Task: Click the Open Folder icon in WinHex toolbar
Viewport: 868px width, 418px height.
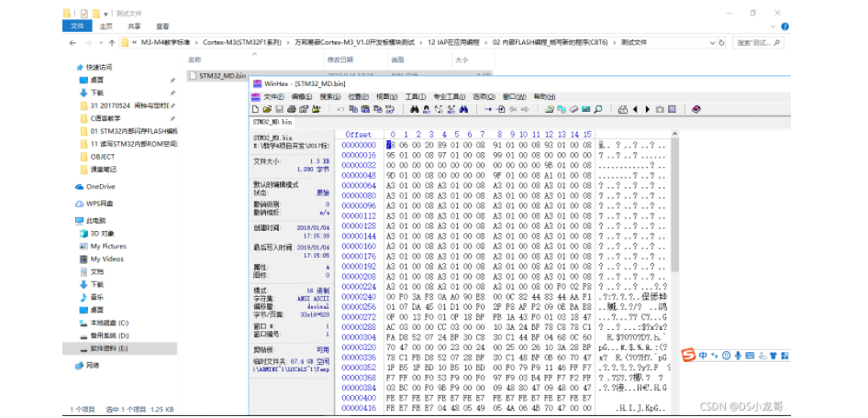Action: [317, 109]
